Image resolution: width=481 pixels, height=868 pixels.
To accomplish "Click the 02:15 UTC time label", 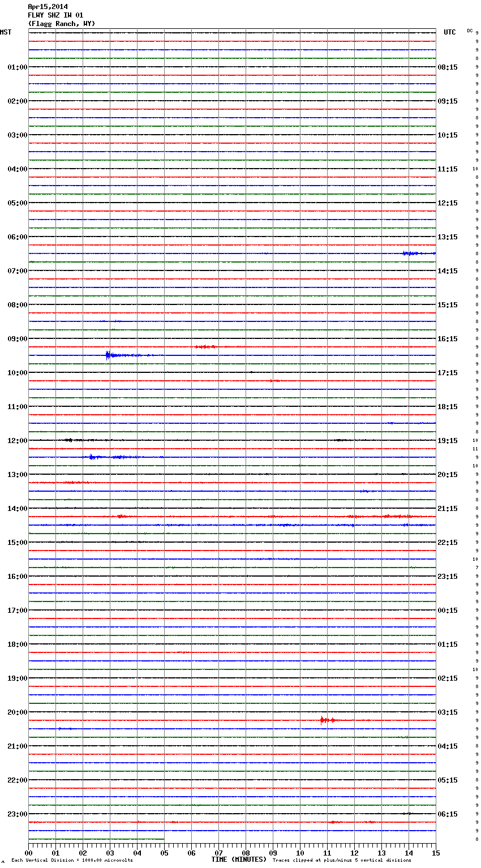I will (448, 678).
